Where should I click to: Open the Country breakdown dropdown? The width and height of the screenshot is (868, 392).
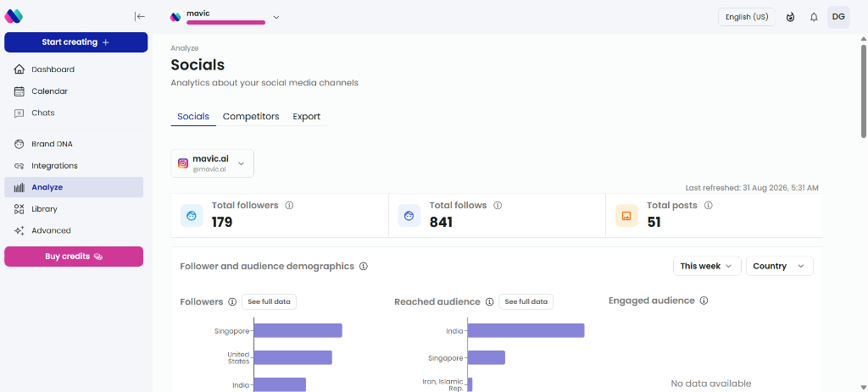pos(780,266)
